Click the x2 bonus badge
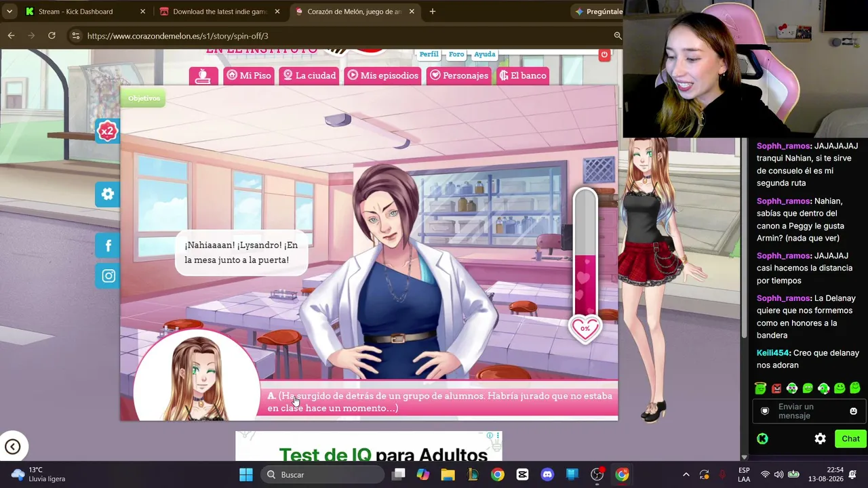The image size is (868, 488). point(107,131)
